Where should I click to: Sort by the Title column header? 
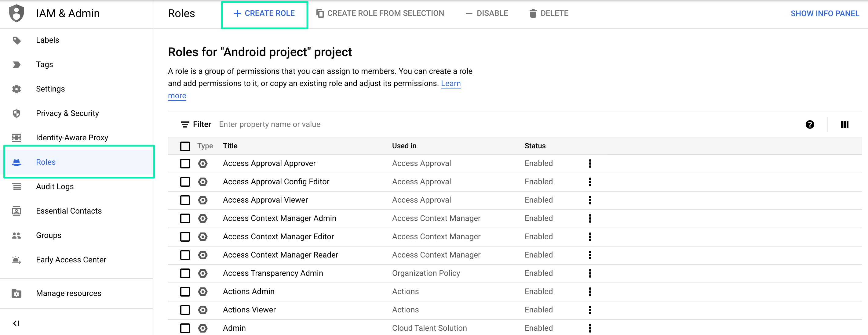(x=230, y=146)
